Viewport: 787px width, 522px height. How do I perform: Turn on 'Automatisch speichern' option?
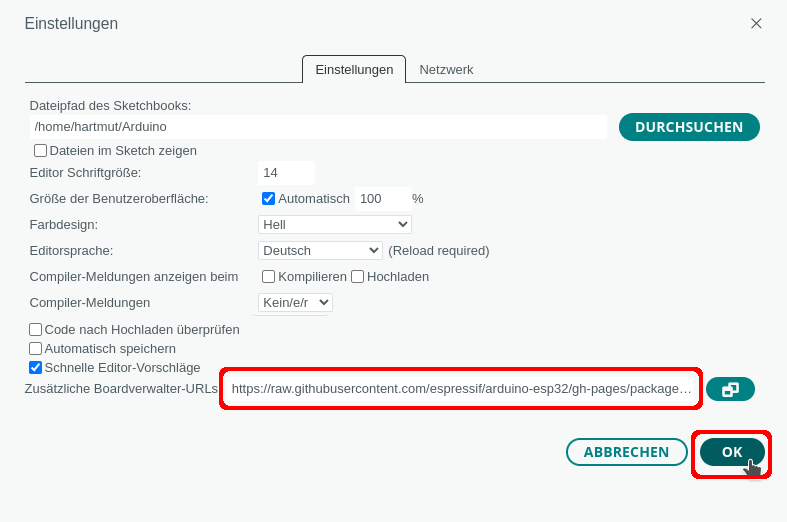tap(36, 348)
